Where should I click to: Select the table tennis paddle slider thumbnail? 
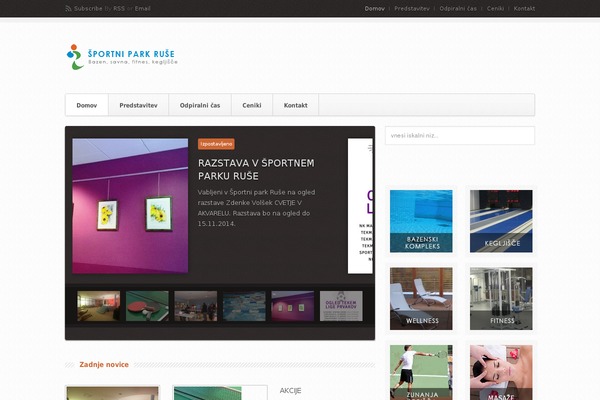[147, 306]
